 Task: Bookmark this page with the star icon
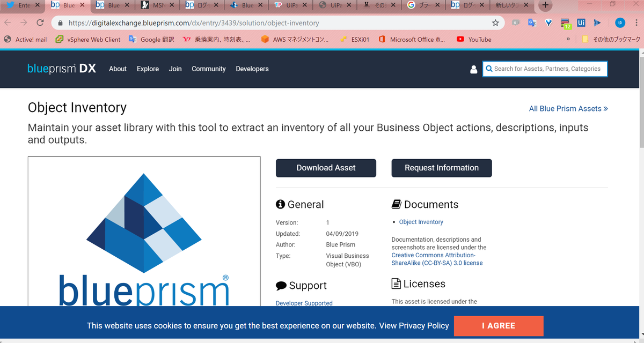(495, 23)
